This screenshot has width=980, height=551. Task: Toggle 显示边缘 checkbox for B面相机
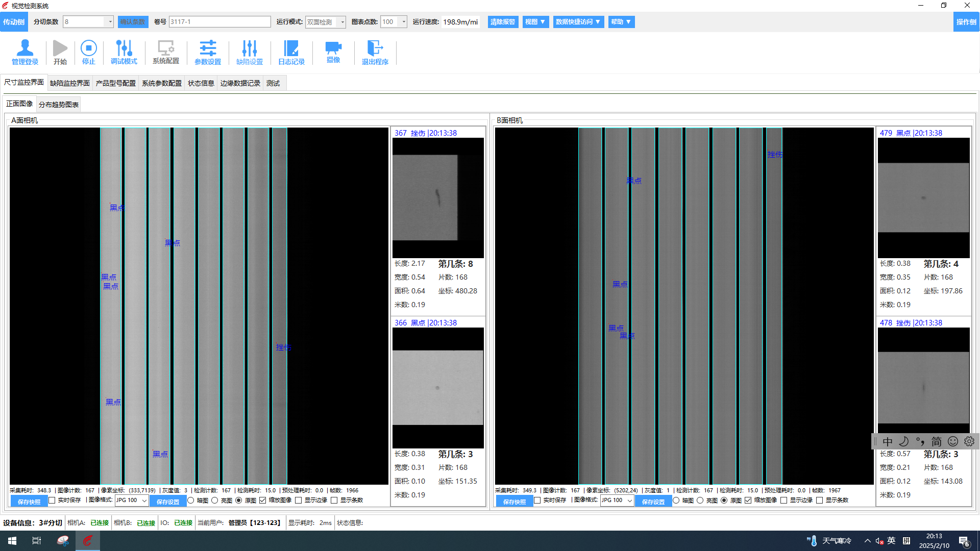click(x=784, y=500)
